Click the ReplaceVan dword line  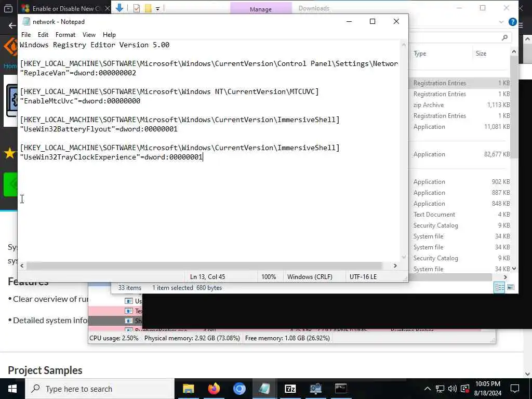point(78,73)
